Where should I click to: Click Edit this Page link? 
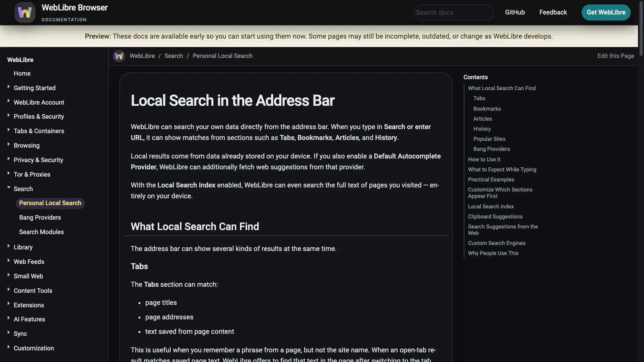[x=616, y=56]
